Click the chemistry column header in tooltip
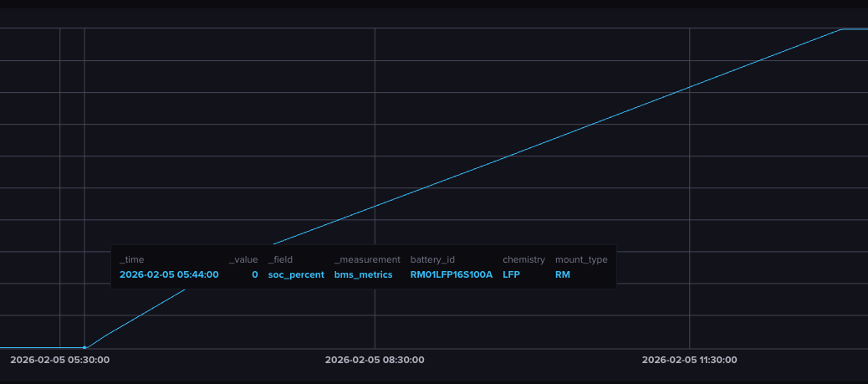The image size is (868, 384). pyautogui.click(x=523, y=259)
